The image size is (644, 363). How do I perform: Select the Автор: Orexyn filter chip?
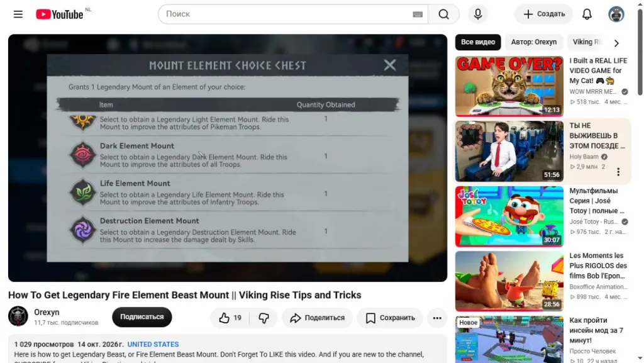click(x=533, y=42)
